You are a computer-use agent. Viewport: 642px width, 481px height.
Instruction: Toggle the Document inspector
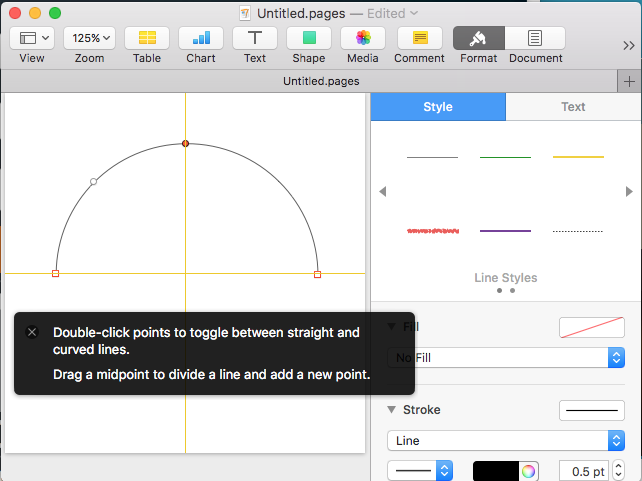click(535, 38)
